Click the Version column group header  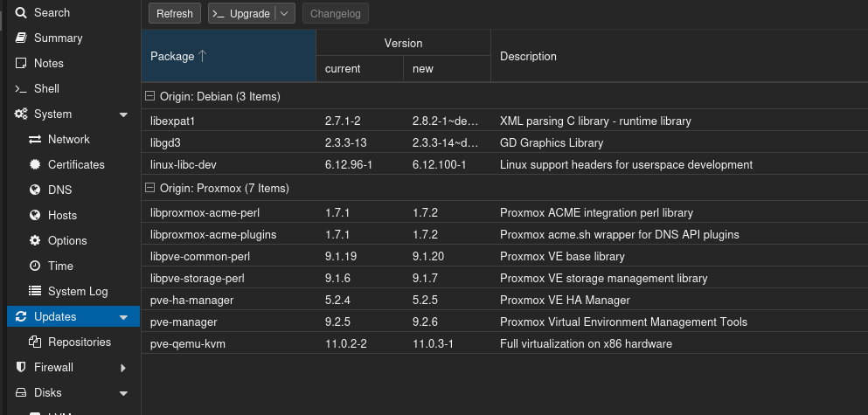(404, 43)
